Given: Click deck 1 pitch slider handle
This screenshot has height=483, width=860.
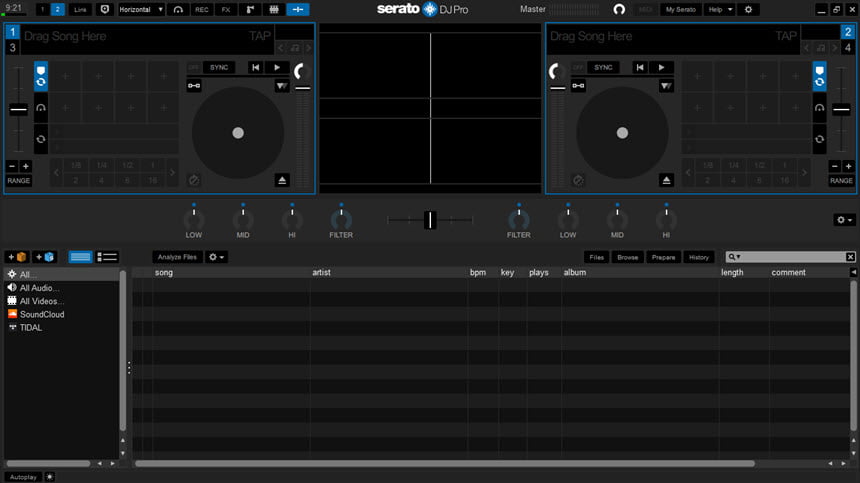Looking at the screenshot, I should [18, 110].
